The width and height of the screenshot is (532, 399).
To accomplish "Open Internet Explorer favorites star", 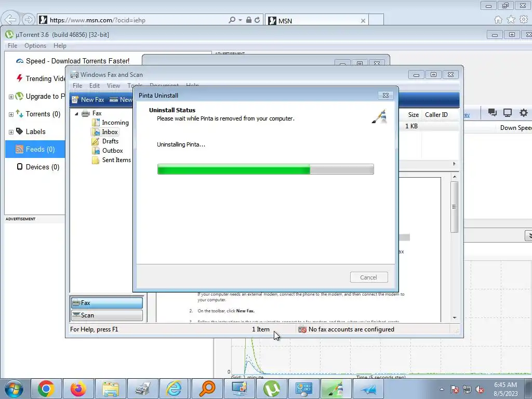I will (x=511, y=20).
